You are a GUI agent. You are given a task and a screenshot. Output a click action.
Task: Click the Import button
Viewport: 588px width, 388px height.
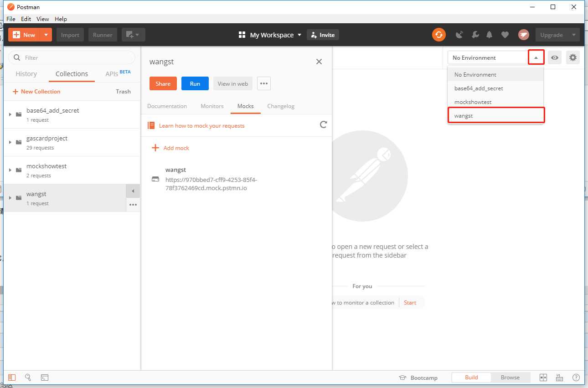[x=70, y=35]
